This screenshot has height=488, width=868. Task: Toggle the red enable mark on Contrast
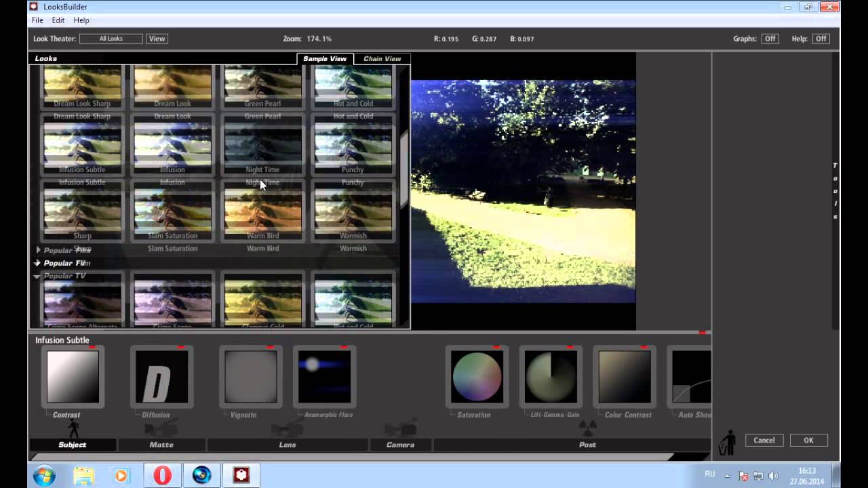coord(92,347)
